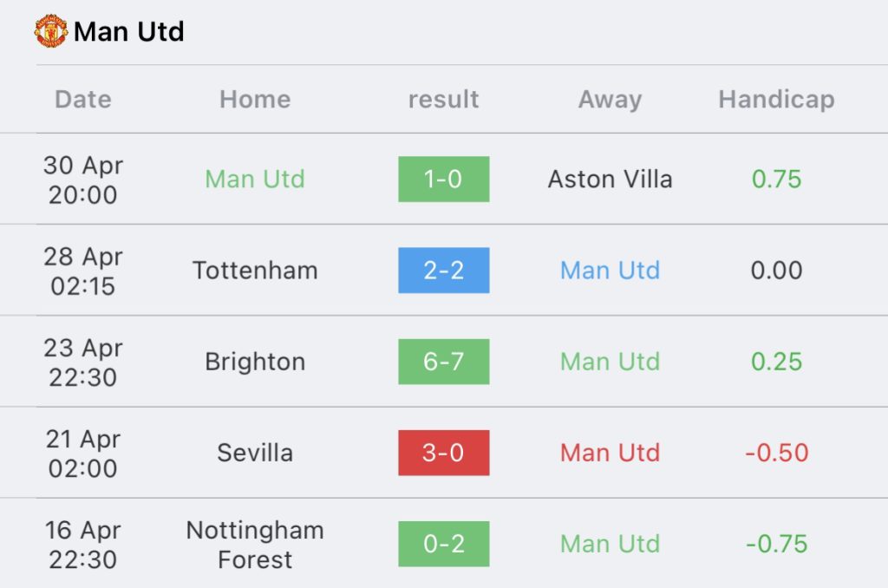Select the Date column header

pyautogui.click(x=83, y=99)
